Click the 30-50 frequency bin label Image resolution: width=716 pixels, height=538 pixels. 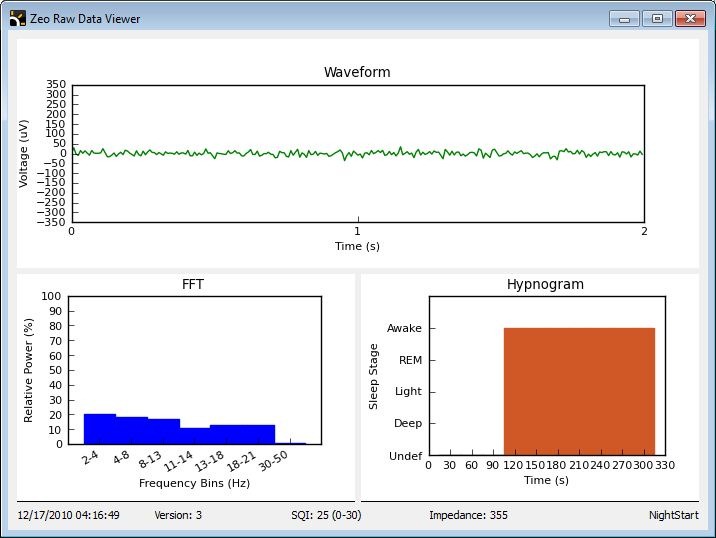click(x=273, y=460)
